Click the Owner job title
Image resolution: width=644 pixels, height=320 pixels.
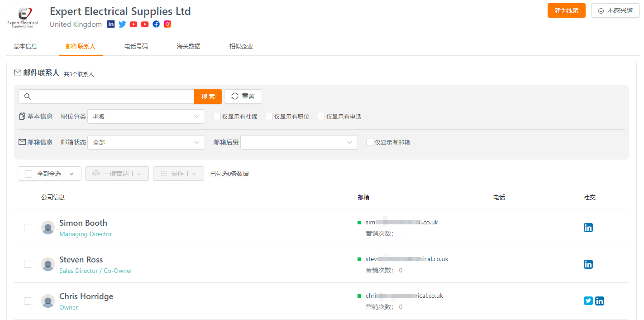pos(69,308)
